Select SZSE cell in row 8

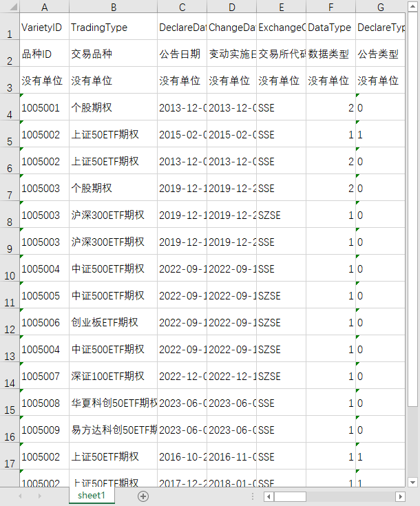(x=281, y=215)
